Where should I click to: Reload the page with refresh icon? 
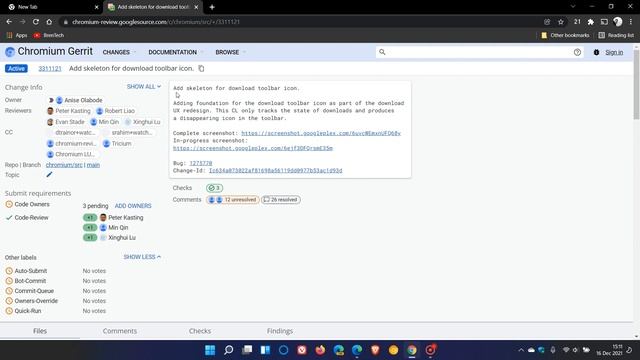pos(36,22)
